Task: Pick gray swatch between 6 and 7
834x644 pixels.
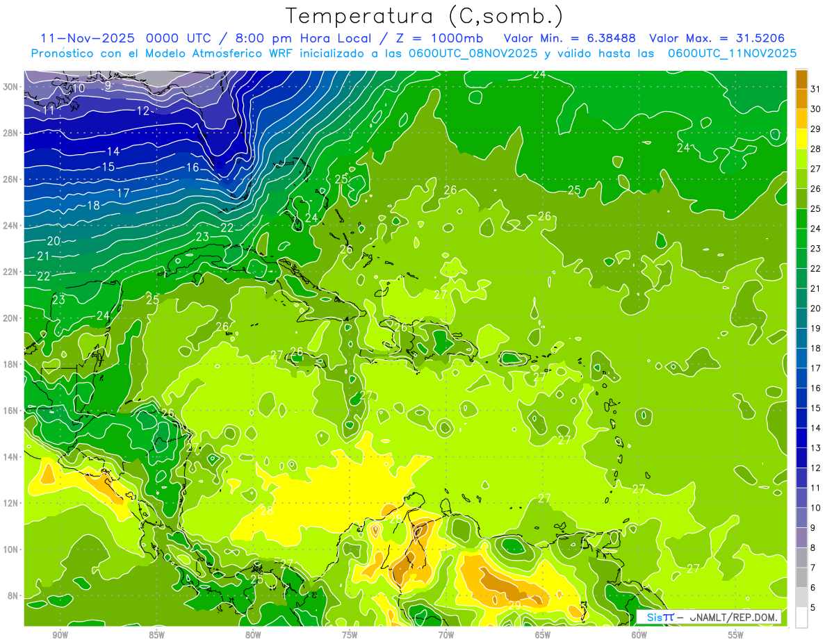Action: click(x=801, y=577)
